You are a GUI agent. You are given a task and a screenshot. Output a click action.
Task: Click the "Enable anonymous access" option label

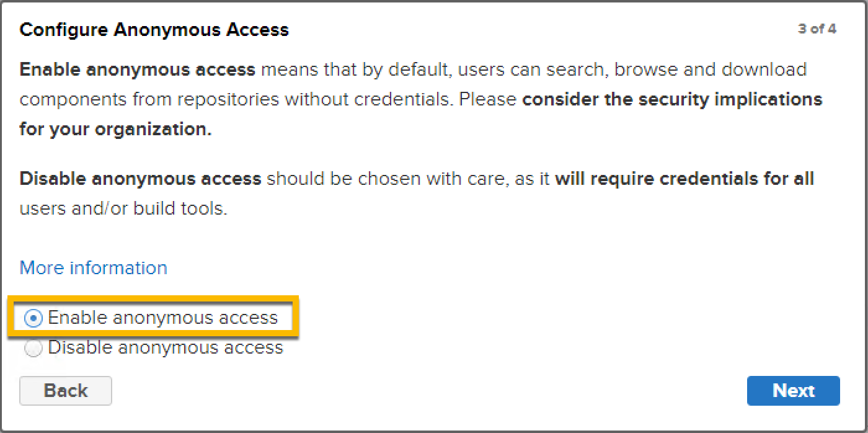tap(163, 318)
